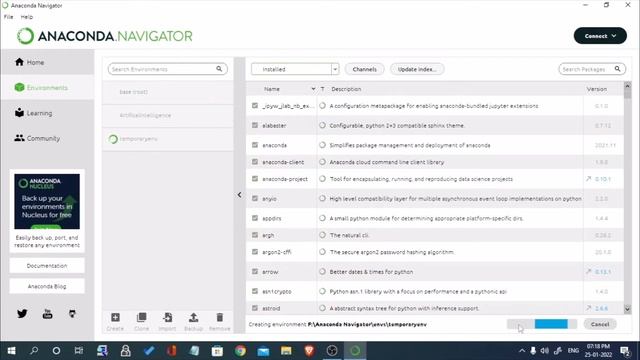Viewport: 640px width, 360px height.
Task: Click the type circle icon for anaconda-client
Action: pos(322,162)
